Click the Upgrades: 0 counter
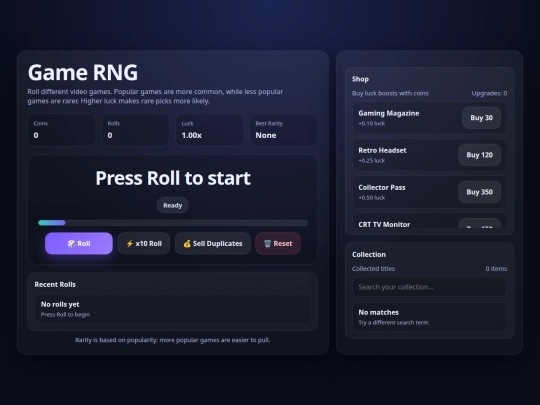This screenshot has height=405, width=540. click(x=489, y=93)
